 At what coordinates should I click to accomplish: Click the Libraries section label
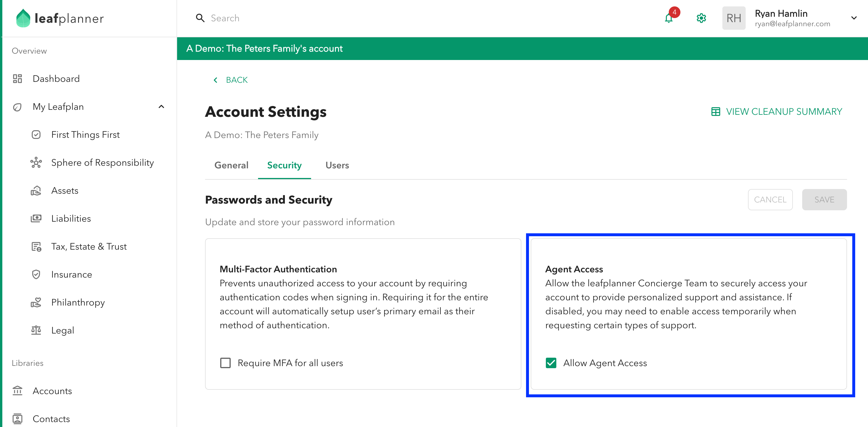[x=28, y=363]
